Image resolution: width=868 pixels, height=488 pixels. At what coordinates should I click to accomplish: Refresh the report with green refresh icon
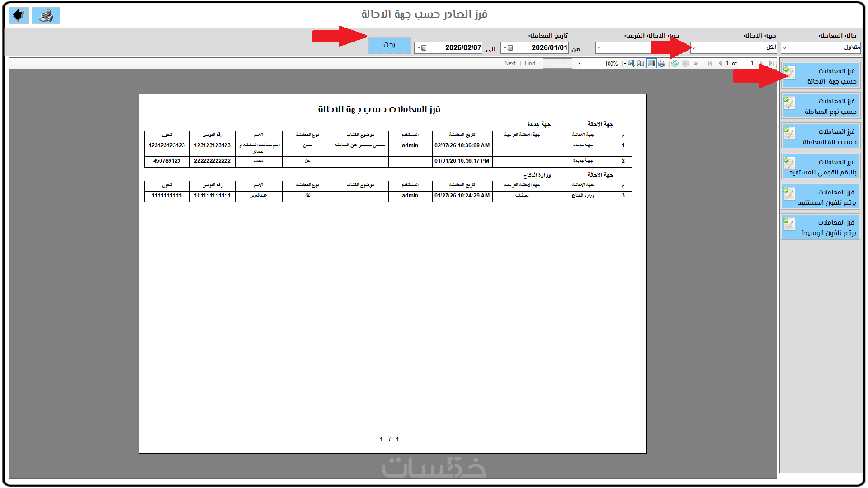[x=675, y=64]
